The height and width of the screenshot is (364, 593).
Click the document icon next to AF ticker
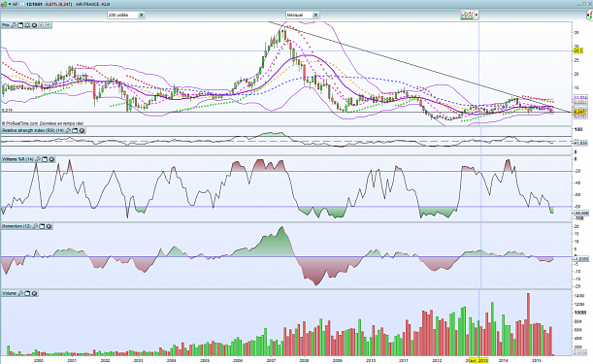(x=22, y=5)
